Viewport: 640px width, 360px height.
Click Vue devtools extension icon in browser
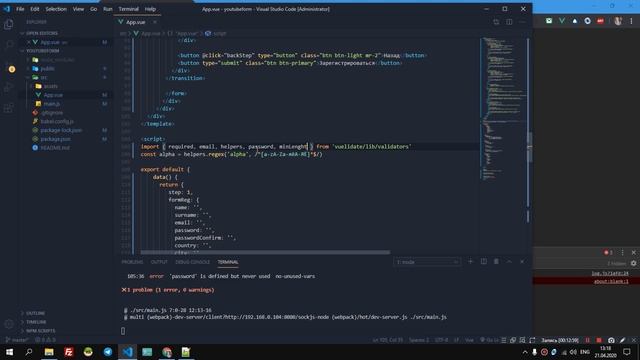562,20
